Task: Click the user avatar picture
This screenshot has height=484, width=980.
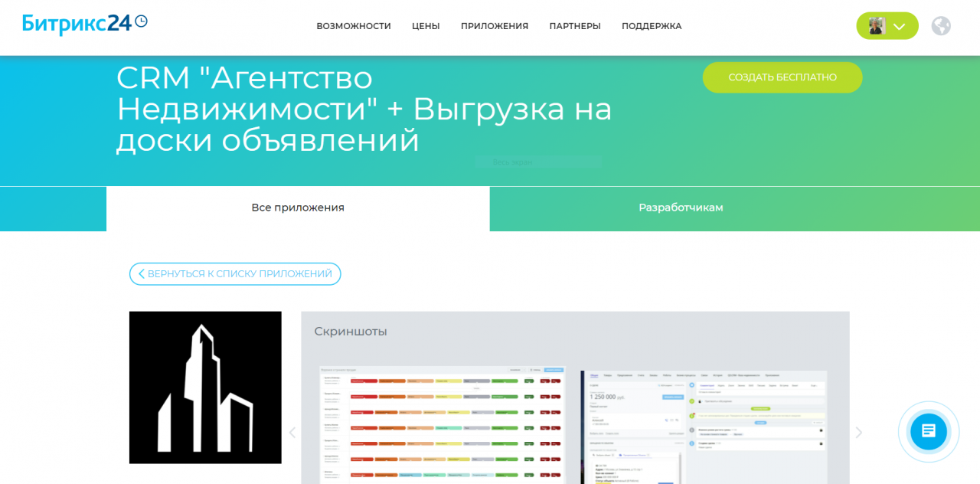Action: pyautogui.click(x=877, y=26)
